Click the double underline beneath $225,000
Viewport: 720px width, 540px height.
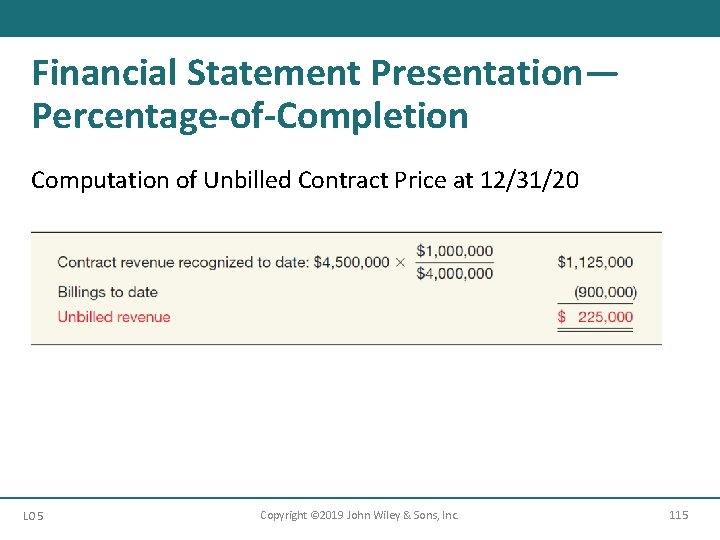pyautogui.click(x=595, y=329)
